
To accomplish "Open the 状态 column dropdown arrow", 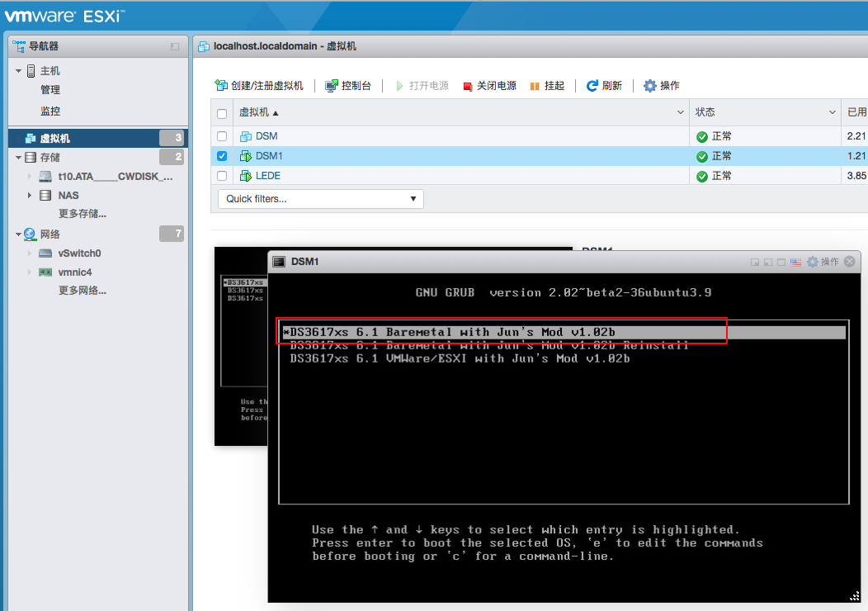I will [832, 112].
